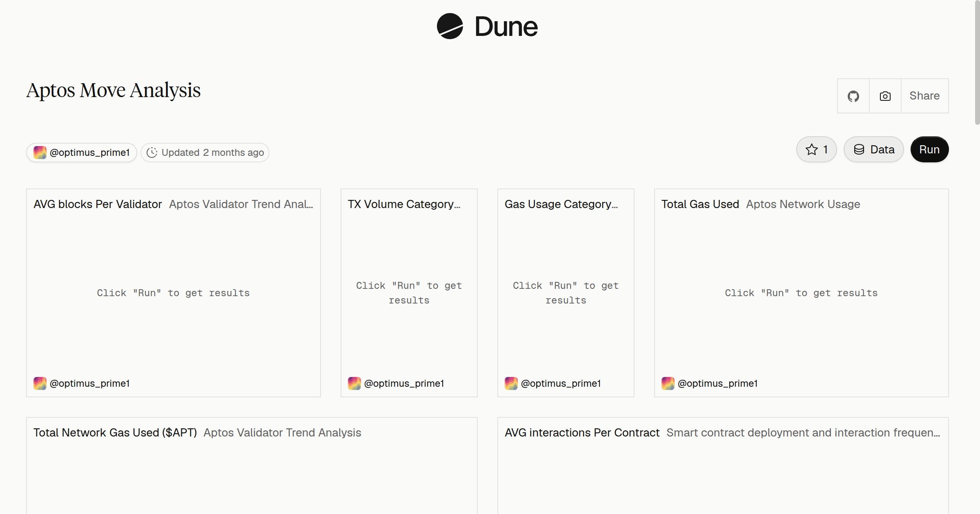The width and height of the screenshot is (980, 514).
Task: Open Aptos Network Usage query link
Action: (803, 204)
